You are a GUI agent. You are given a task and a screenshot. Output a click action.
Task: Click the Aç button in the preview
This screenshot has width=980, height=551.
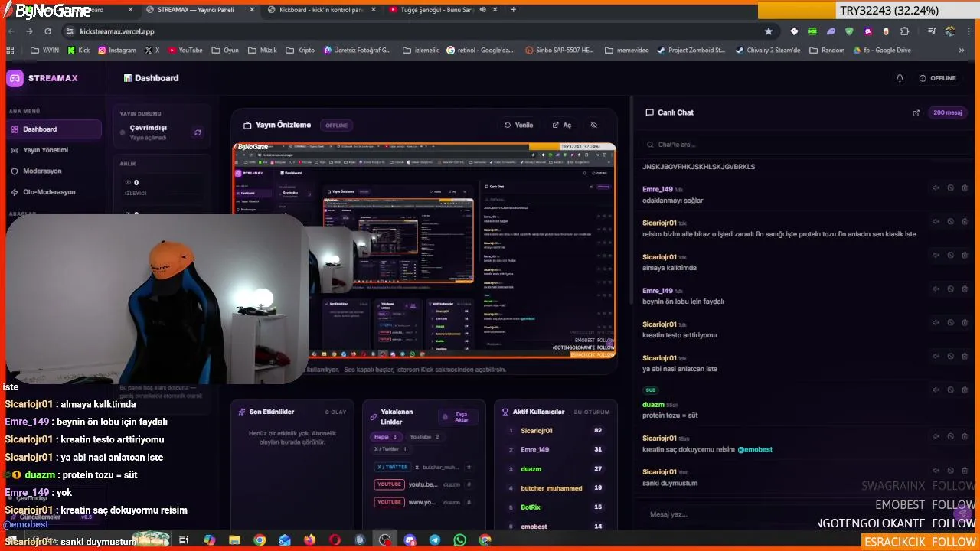(x=561, y=125)
